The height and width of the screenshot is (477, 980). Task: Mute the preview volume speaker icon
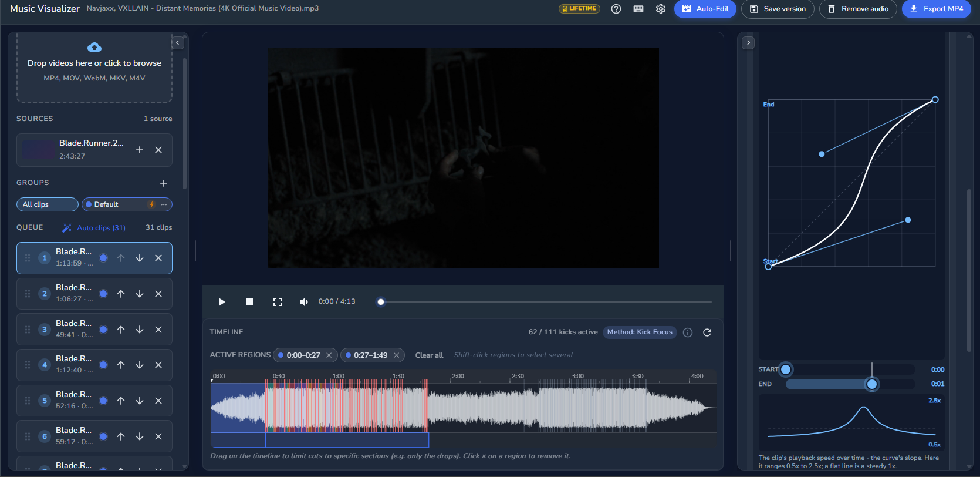pyautogui.click(x=303, y=302)
